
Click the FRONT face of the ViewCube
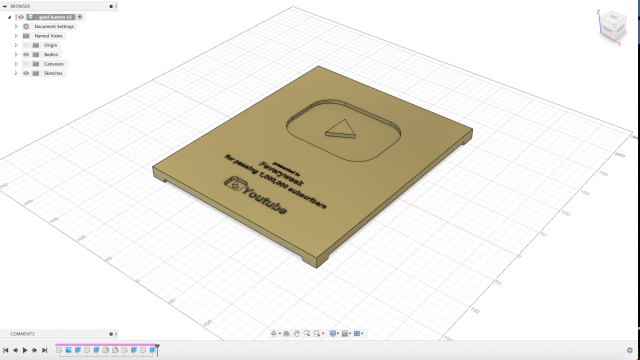tap(607, 30)
